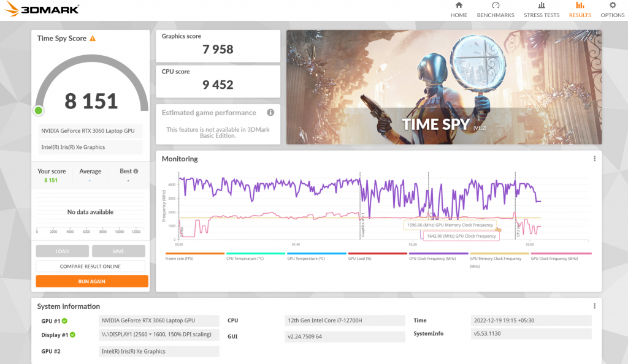Click the orange Results bar-chart icon

(580, 7)
